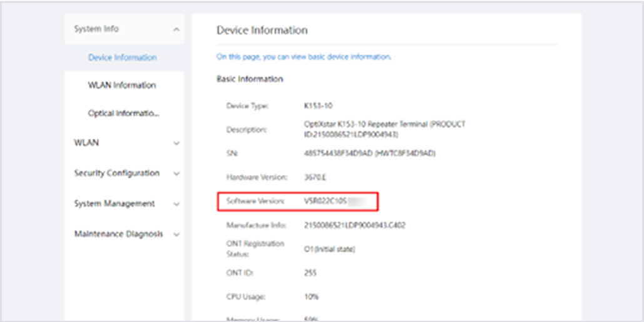Click hardware version value 3670.E
644x322 pixels.
[x=315, y=177]
